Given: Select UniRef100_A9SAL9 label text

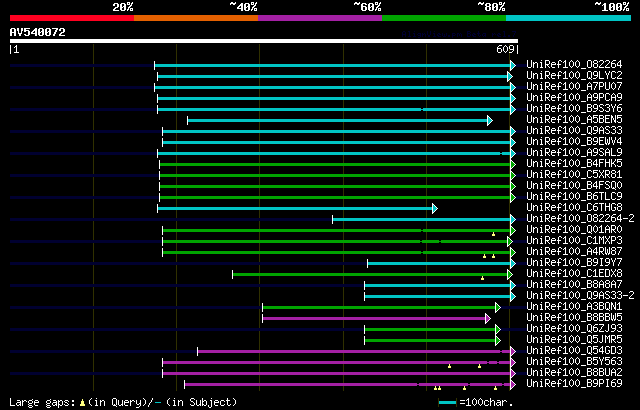Looking at the screenshot, I should [574, 153].
